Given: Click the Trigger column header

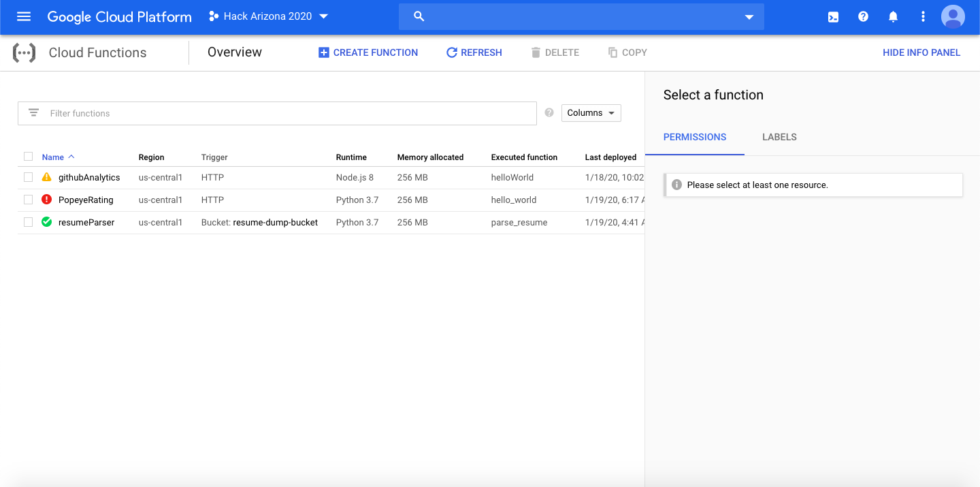Looking at the screenshot, I should [x=214, y=157].
